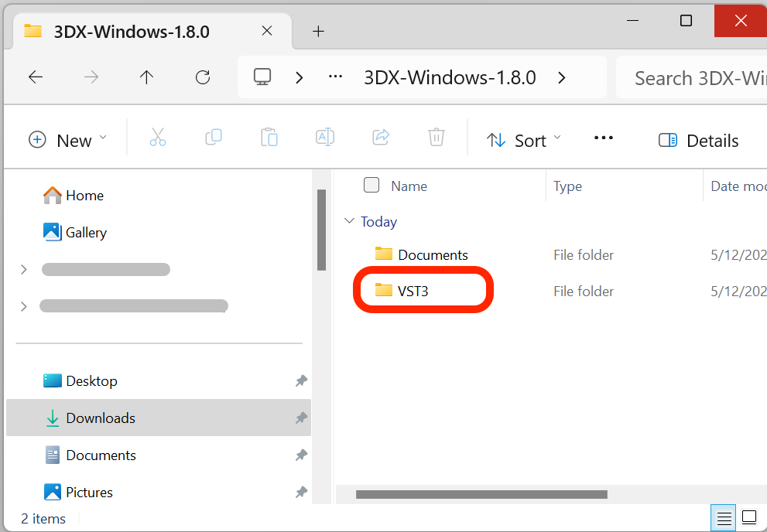Image resolution: width=767 pixels, height=532 pixels.
Task: Rename a file with the rename icon
Action: [325, 137]
